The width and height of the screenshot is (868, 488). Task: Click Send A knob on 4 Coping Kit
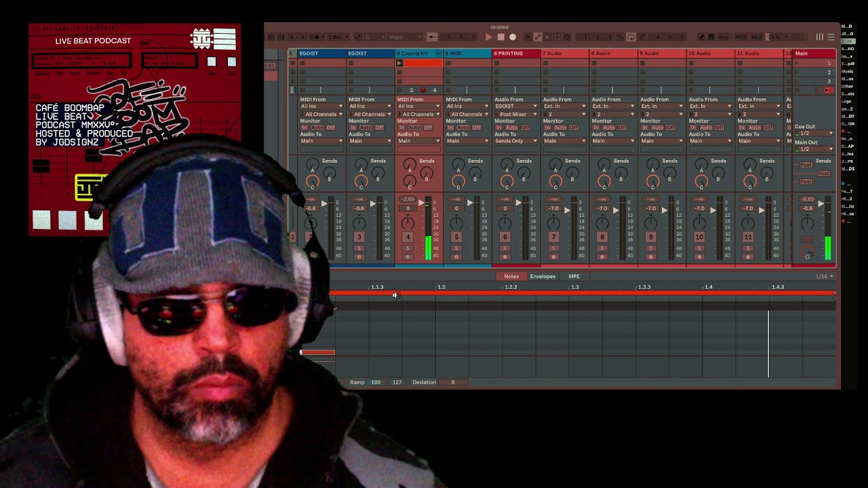(x=410, y=165)
